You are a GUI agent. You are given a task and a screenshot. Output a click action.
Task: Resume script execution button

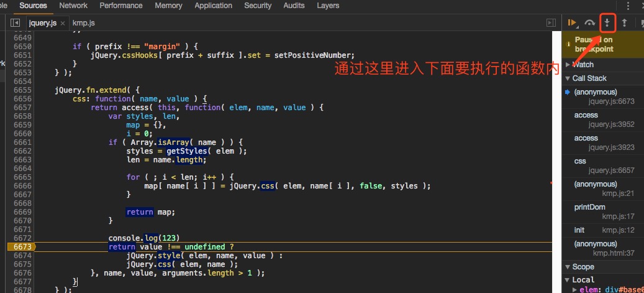click(573, 24)
